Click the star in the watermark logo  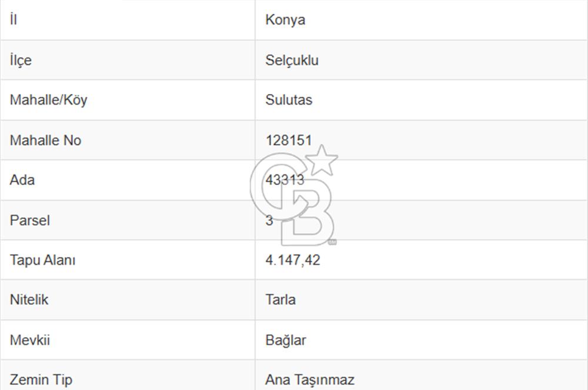click(322, 160)
